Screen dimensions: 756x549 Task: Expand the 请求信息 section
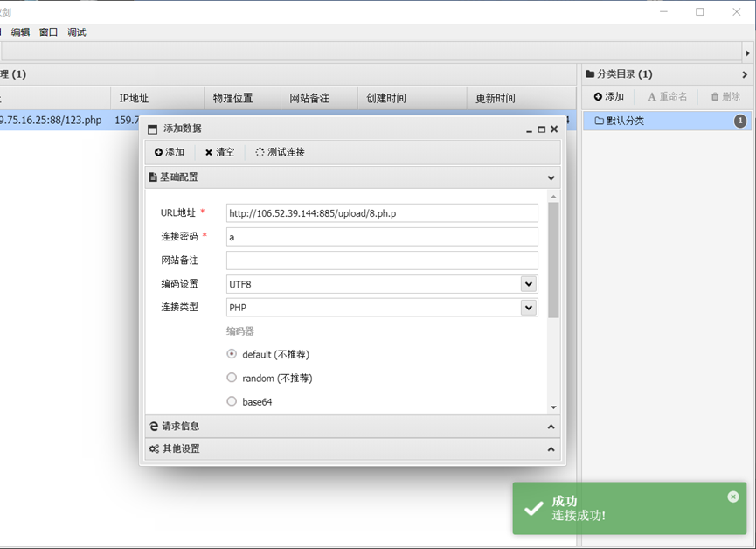[x=551, y=427]
